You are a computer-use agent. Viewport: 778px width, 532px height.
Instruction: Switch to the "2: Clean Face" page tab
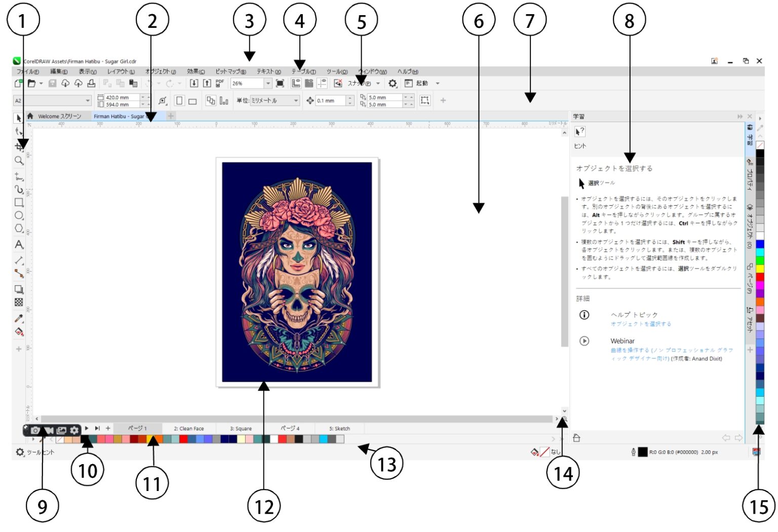(189, 428)
